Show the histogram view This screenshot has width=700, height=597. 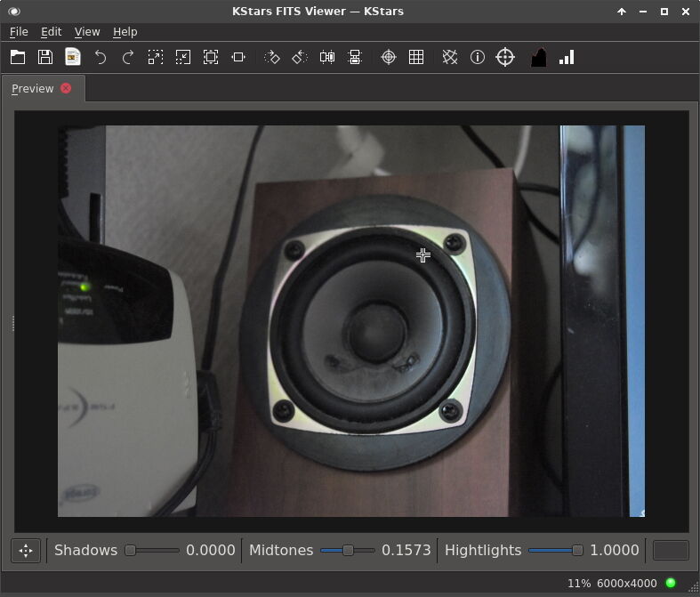(x=538, y=57)
